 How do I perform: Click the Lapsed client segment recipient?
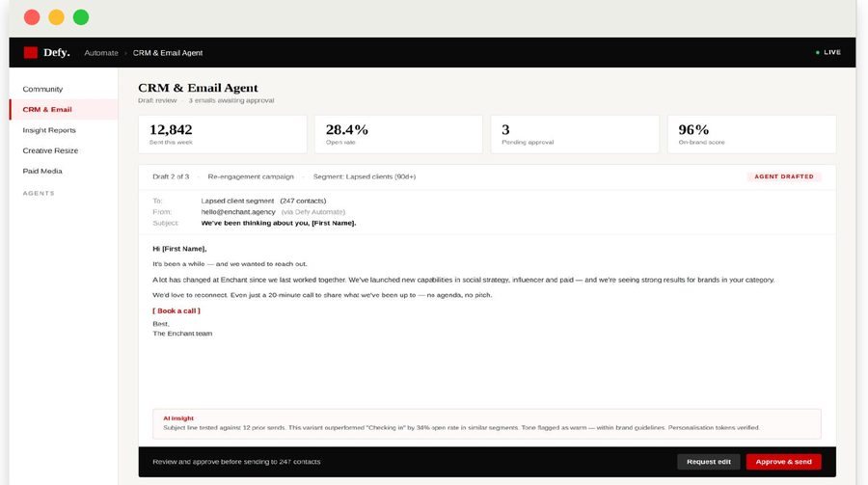[237, 201]
